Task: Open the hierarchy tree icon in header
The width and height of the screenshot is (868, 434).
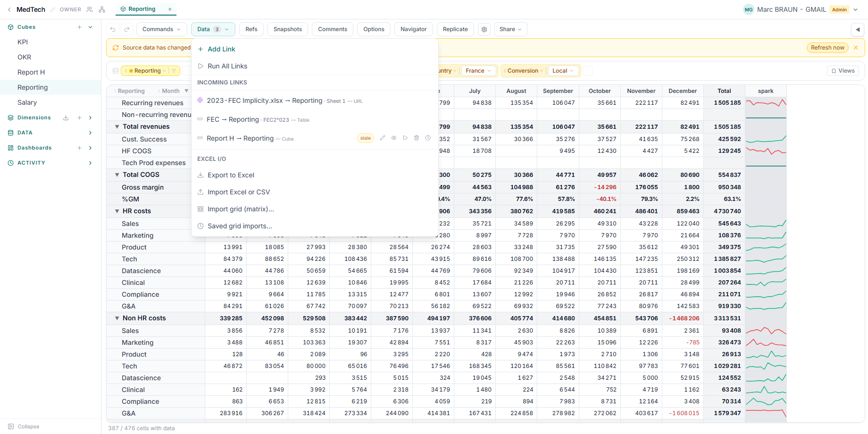Action: [x=102, y=9]
